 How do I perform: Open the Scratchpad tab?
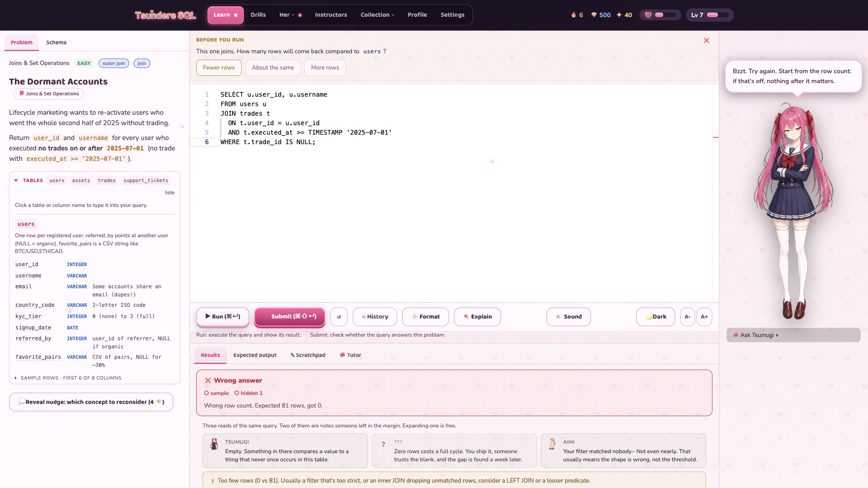(x=308, y=355)
